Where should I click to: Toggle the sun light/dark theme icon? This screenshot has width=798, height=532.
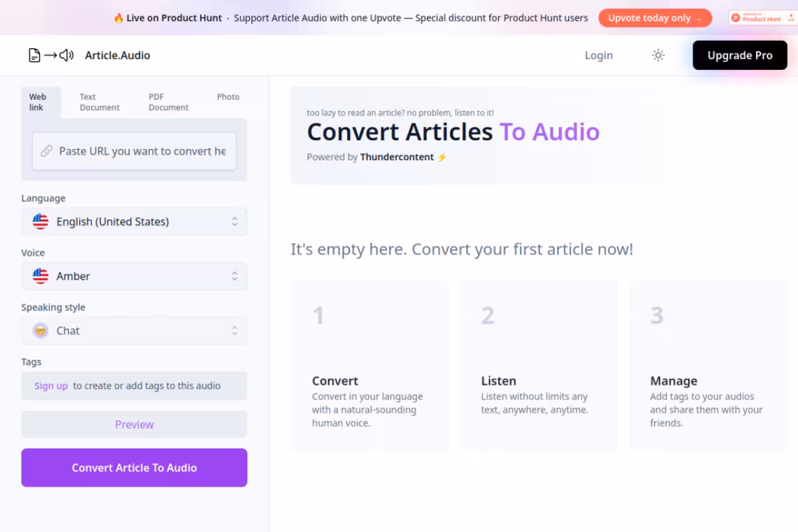click(x=658, y=55)
